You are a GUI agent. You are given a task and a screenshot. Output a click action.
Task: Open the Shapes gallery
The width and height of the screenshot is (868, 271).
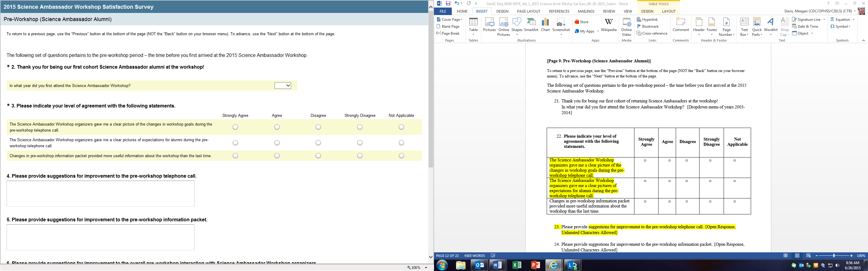[x=517, y=27]
